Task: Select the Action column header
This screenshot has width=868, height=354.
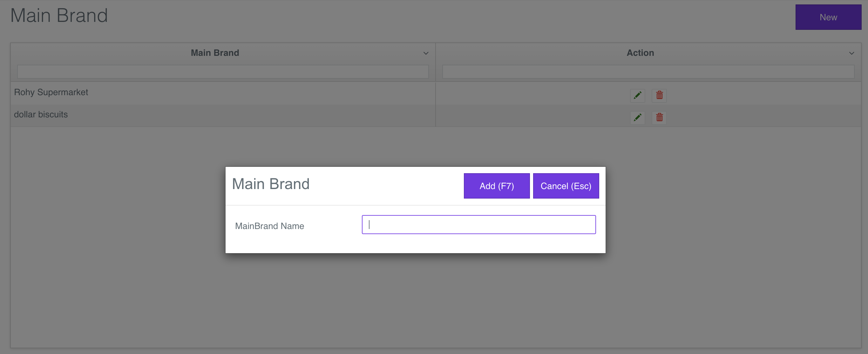Action: (640, 53)
